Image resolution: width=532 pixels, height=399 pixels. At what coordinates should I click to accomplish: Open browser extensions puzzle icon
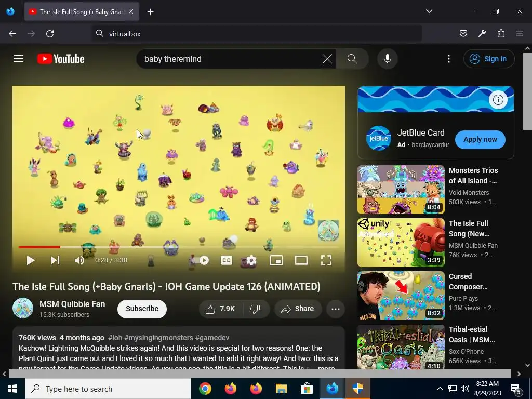(501, 34)
